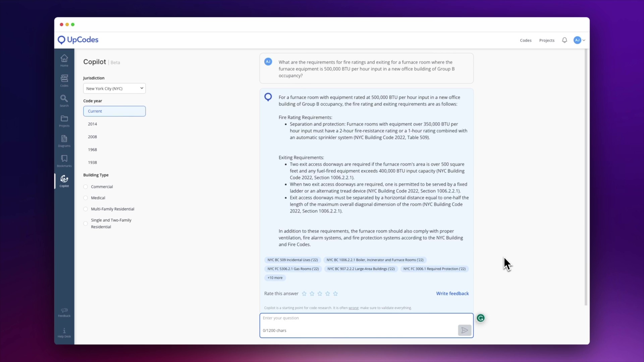Expand the +10 more references
The image size is (644, 362).
click(275, 278)
